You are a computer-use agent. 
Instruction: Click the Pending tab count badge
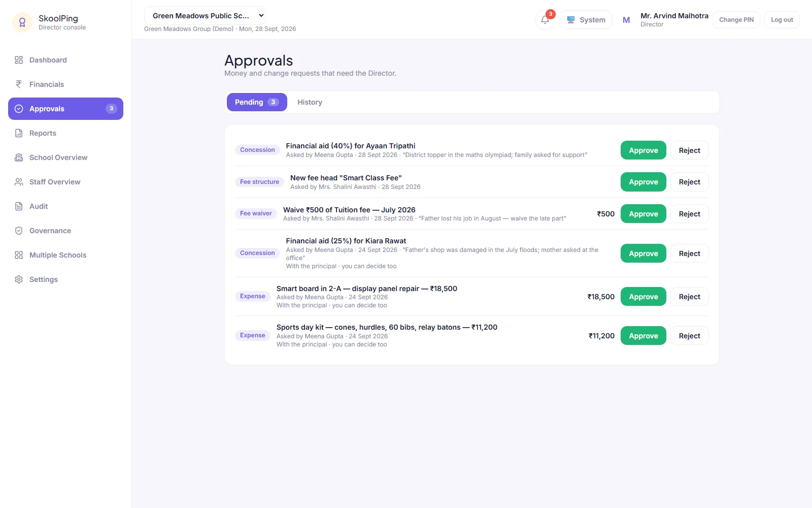coord(273,102)
